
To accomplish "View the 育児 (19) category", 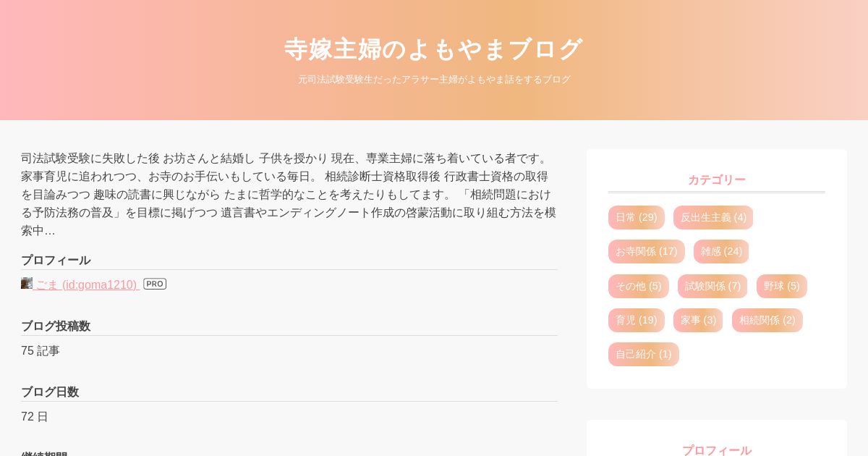I will click(x=637, y=320).
